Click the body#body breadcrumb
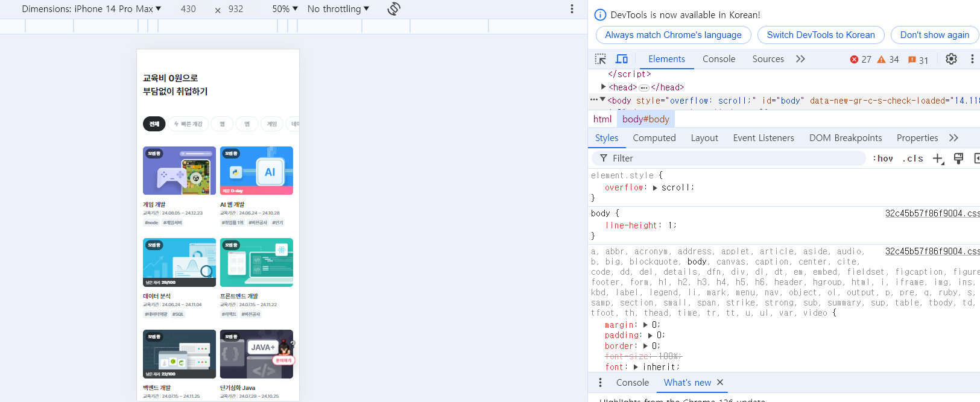Image resolution: width=980 pixels, height=402 pixels. click(646, 119)
